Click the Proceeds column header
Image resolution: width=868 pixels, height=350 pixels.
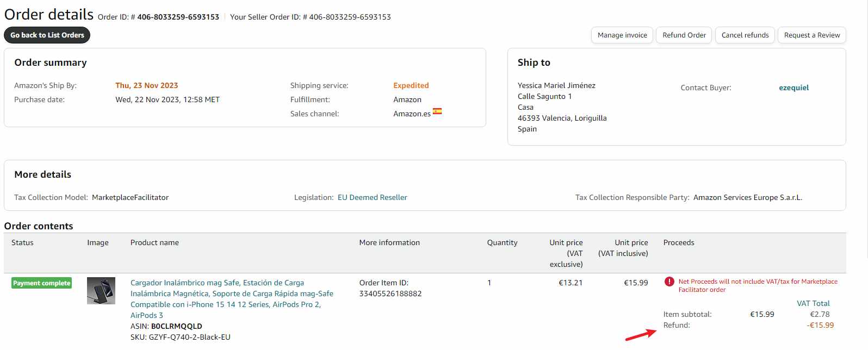[679, 243]
